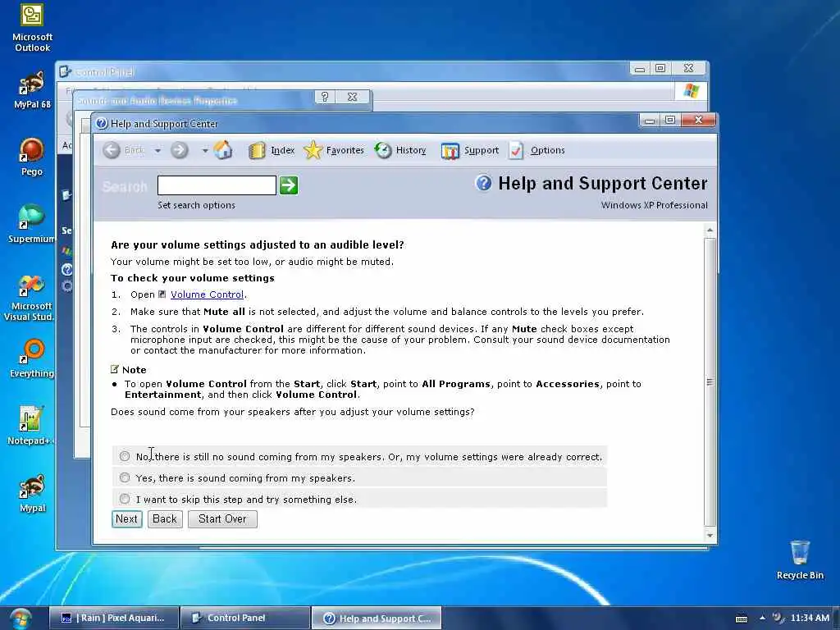Image resolution: width=840 pixels, height=630 pixels.
Task: Click the Start Over button
Action: pos(222,519)
